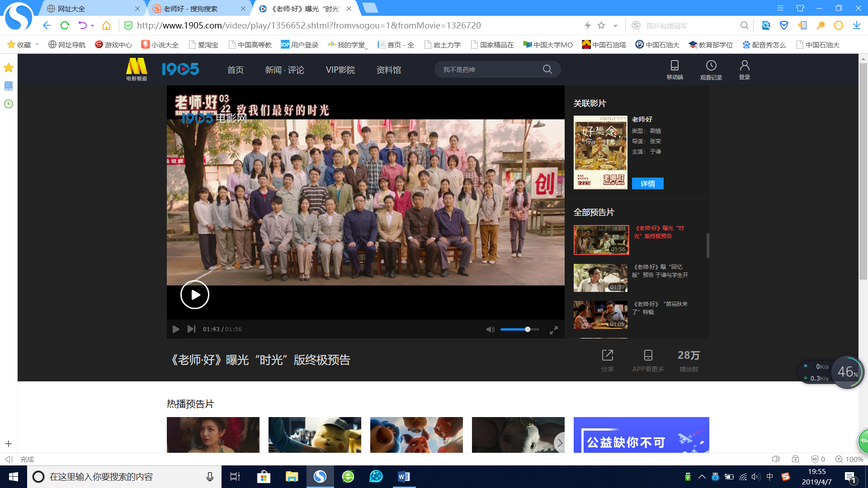Share the video via the 分享 icon
Image resolution: width=868 pixels, height=488 pixels.
click(607, 355)
